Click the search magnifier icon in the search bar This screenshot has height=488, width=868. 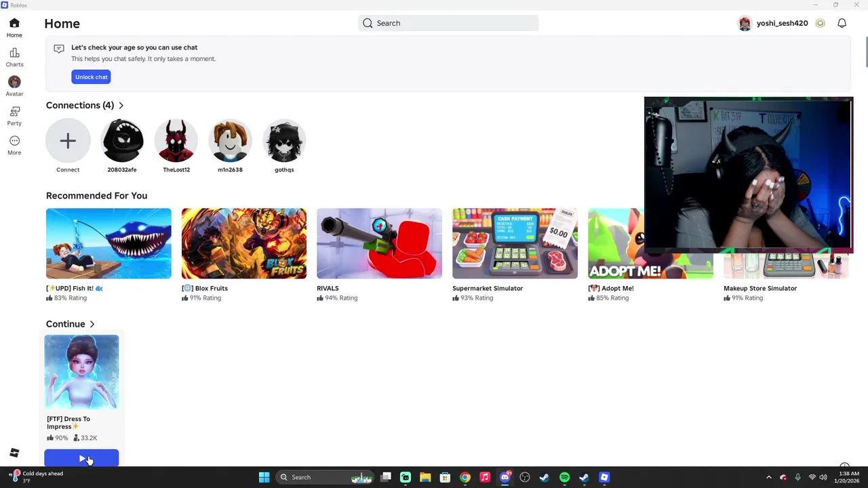tap(368, 23)
